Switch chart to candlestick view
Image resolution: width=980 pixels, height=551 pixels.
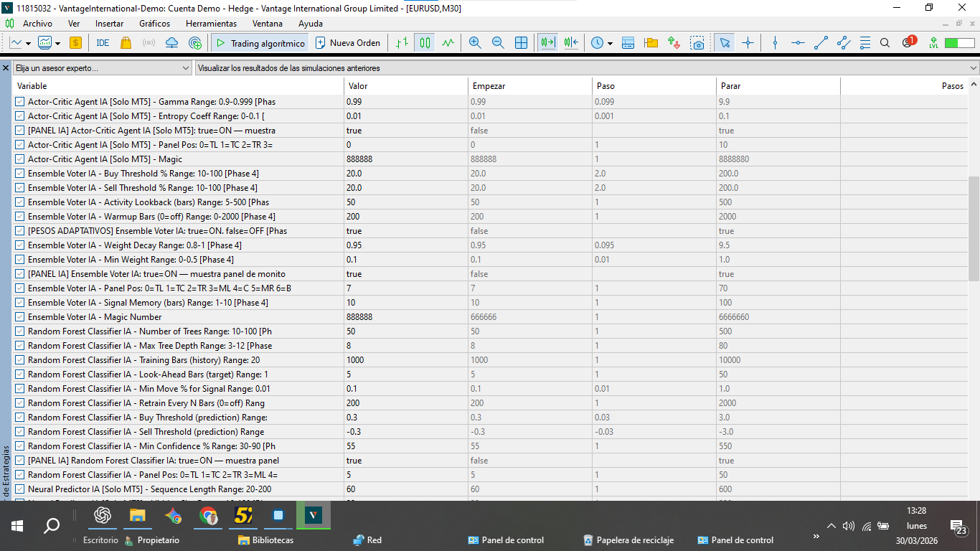(425, 43)
